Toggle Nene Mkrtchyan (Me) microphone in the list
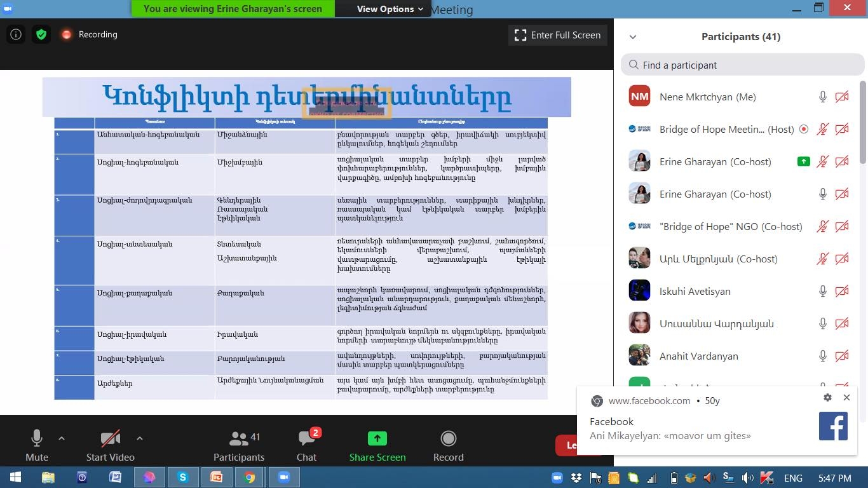868x488 pixels. (823, 97)
